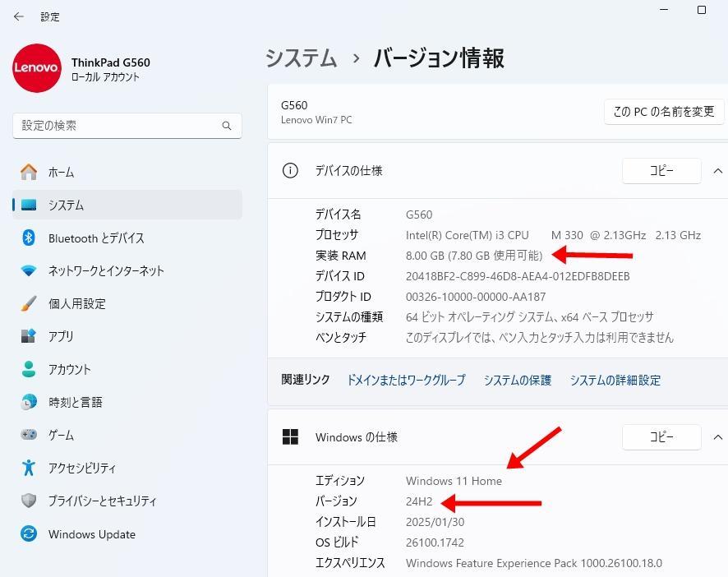This screenshot has width=728, height=577.
Task: Click システム in the breadcrumb
Action: click(x=301, y=58)
